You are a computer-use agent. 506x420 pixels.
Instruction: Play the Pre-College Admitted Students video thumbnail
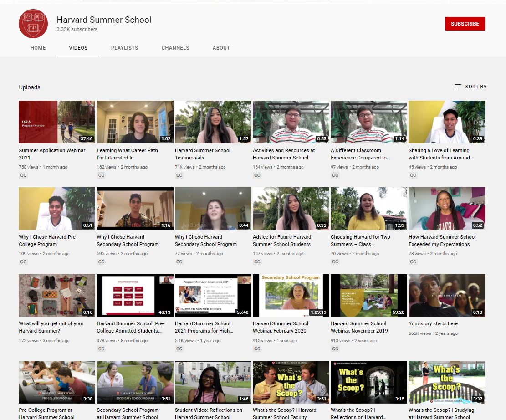click(135, 295)
